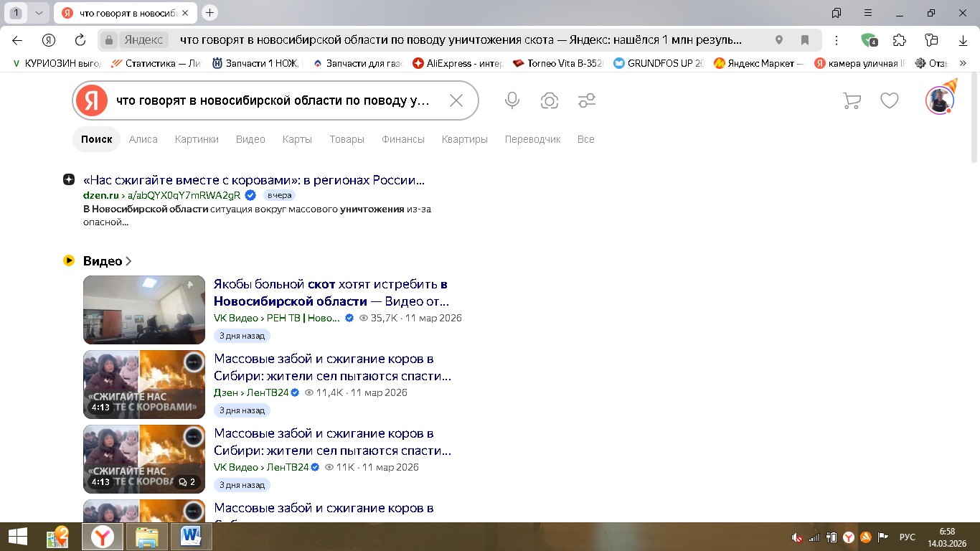Switch to the Картинки tab
The width and height of the screenshot is (980, 551).
[197, 139]
